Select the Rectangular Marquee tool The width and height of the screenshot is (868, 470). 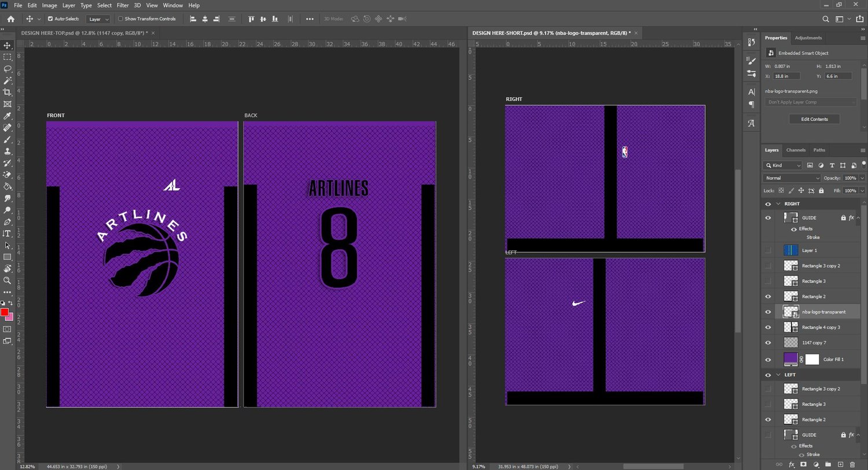coord(8,57)
